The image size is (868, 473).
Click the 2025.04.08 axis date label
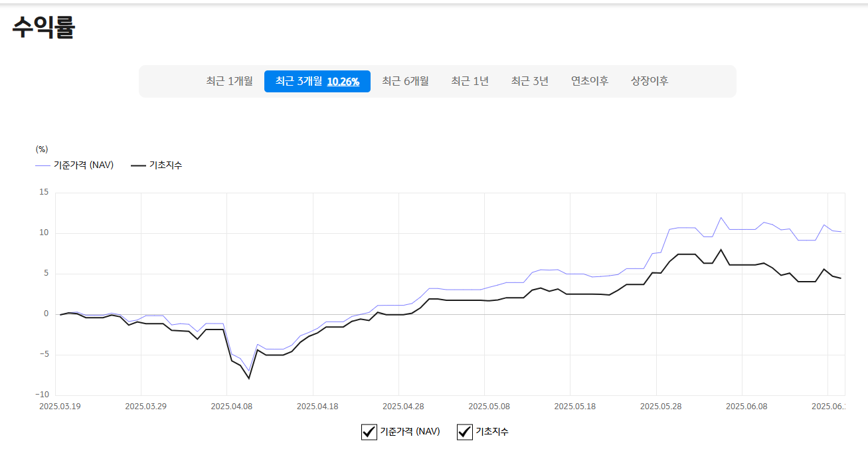pyautogui.click(x=232, y=407)
